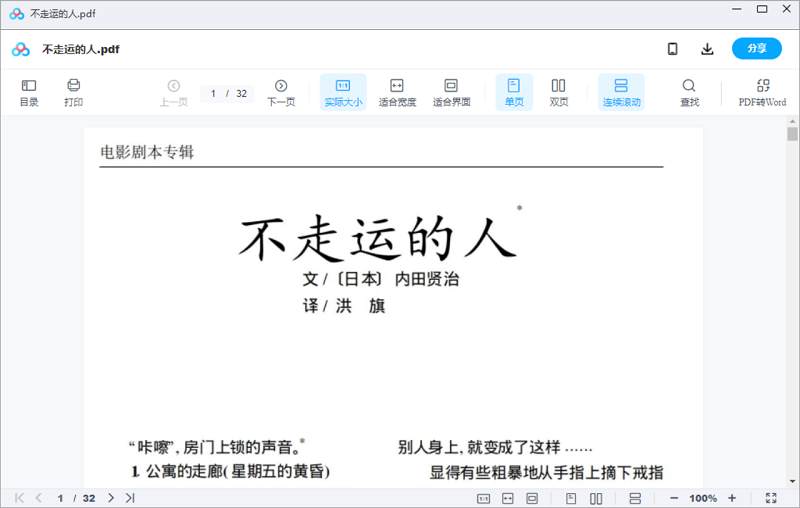Switch to 单页 single page layout
The width and height of the screenshot is (800, 508).
(514, 92)
